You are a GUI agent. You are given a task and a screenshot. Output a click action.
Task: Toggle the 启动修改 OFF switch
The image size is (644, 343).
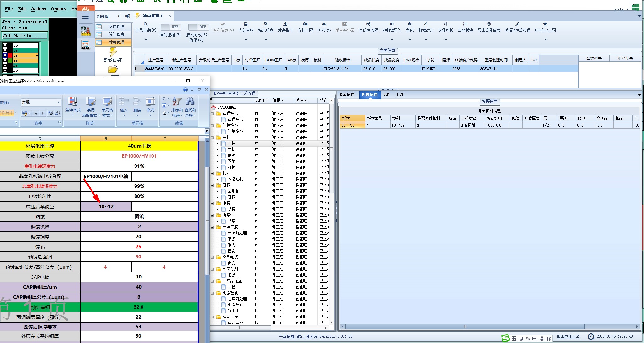pyautogui.click(x=197, y=27)
